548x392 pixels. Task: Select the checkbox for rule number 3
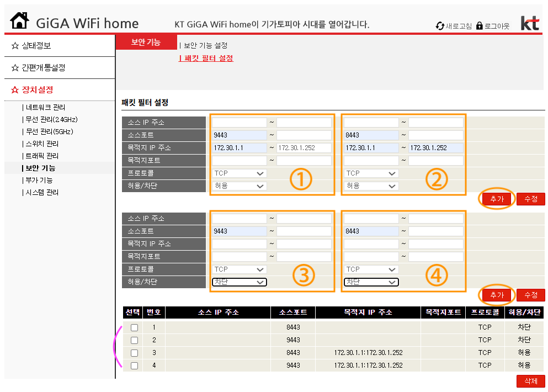tap(134, 353)
